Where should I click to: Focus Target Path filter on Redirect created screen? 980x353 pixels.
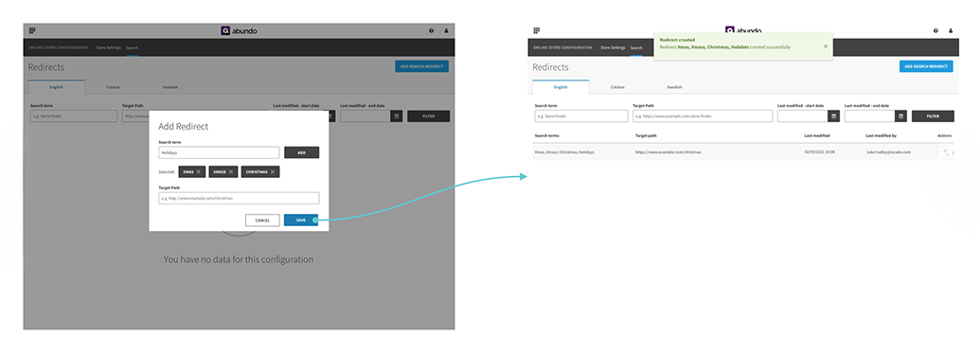point(703,116)
